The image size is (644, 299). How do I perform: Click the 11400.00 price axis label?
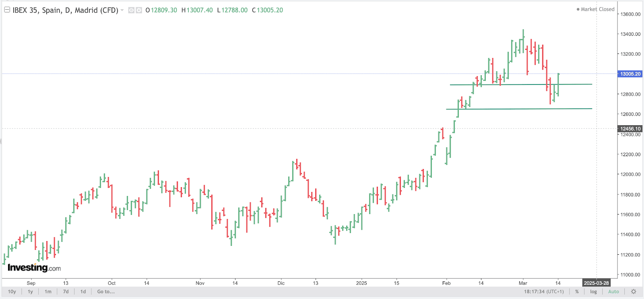[x=630, y=235]
